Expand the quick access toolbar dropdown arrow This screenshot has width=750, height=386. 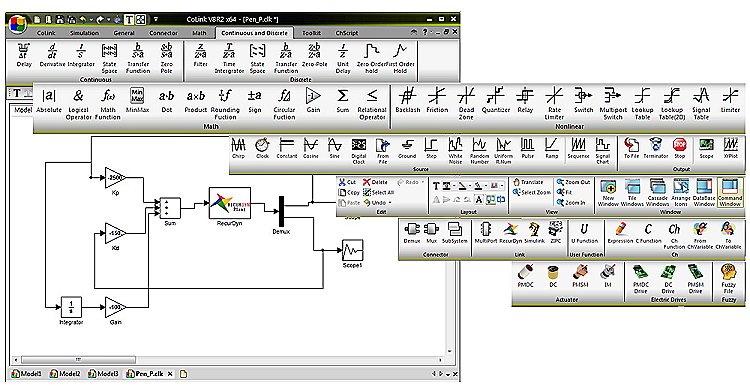coord(156,20)
